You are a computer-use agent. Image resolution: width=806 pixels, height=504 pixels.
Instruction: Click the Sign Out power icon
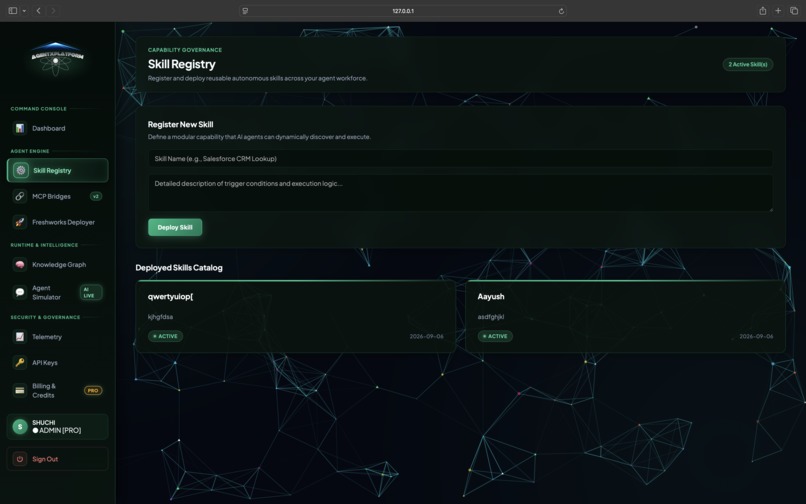(20, 459)
